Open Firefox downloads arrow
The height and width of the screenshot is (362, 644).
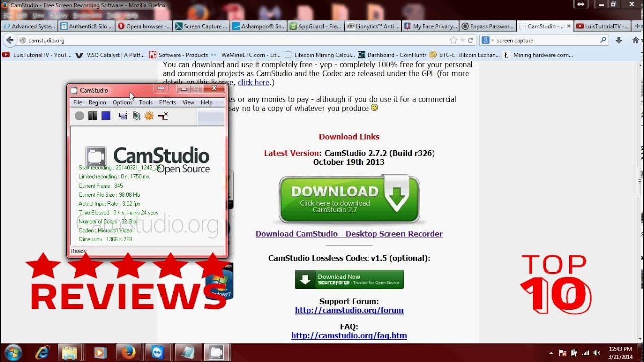tap(619, 40)
